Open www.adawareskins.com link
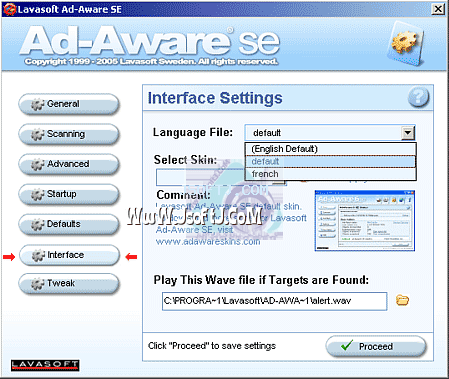 click(x=208, y=242)
